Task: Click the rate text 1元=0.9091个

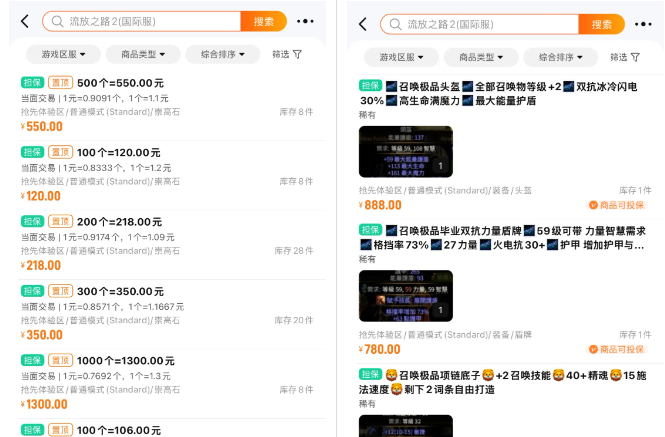Action: [x=92, y=98]
